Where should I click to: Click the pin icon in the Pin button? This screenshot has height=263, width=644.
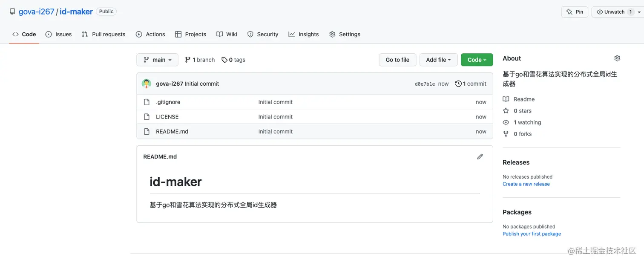(569, 12)
